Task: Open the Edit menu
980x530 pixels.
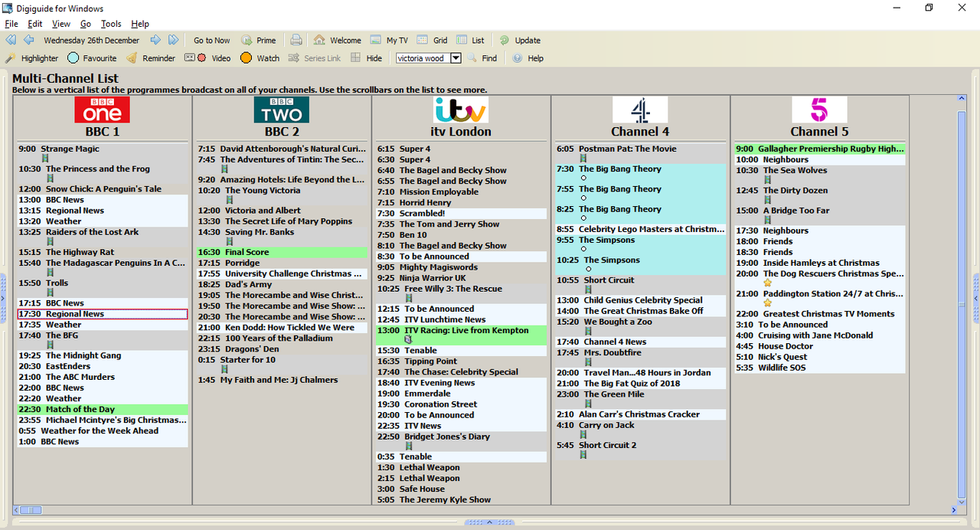Action: coord(35,24)
